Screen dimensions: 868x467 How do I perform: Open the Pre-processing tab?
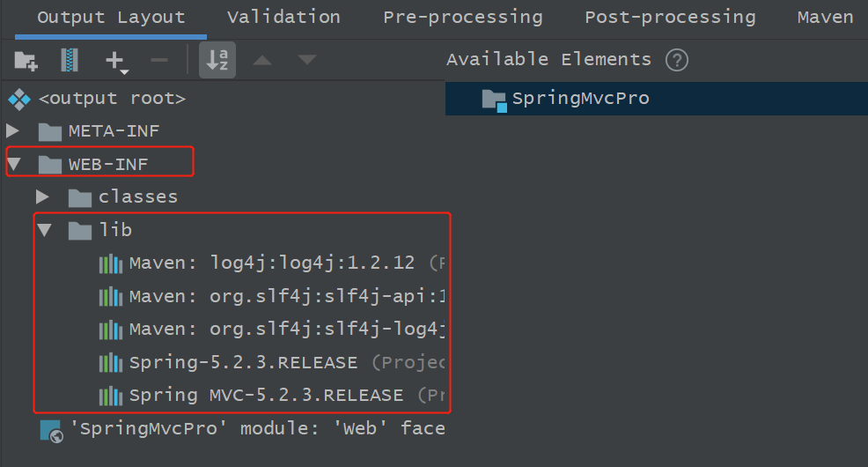tap(463, 17)
